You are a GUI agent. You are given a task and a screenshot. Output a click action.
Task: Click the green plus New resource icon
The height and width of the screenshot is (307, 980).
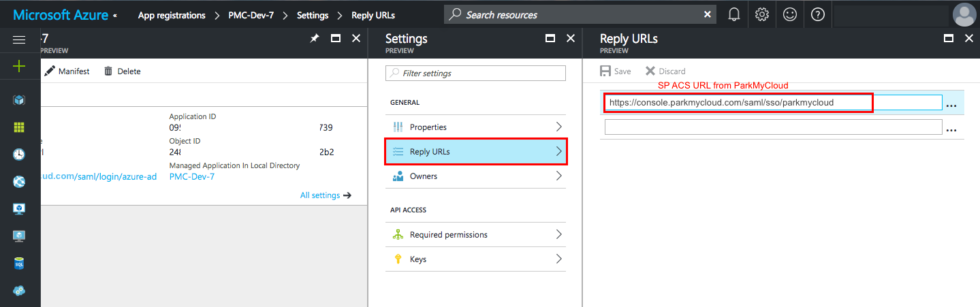click(19, 66)
